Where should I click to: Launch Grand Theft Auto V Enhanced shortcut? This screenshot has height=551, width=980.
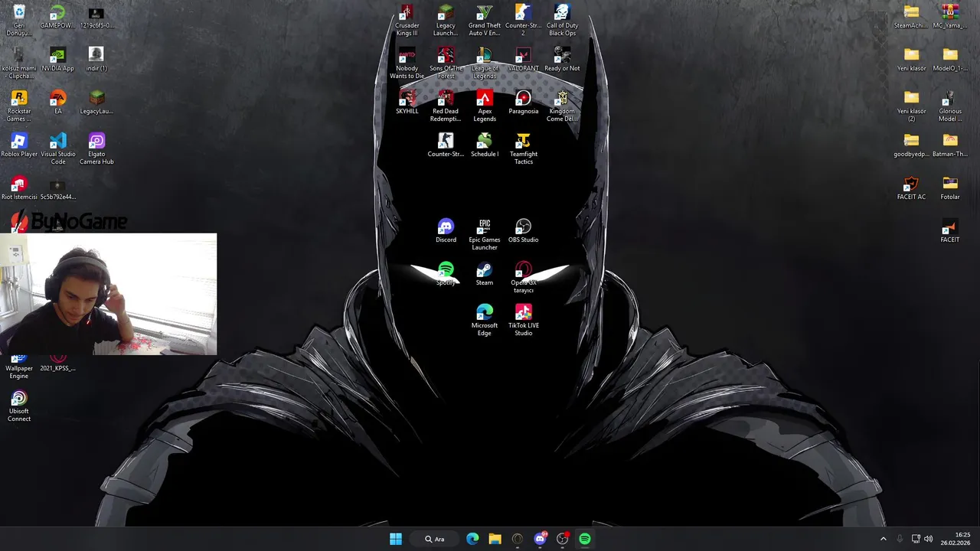(485, 21)
